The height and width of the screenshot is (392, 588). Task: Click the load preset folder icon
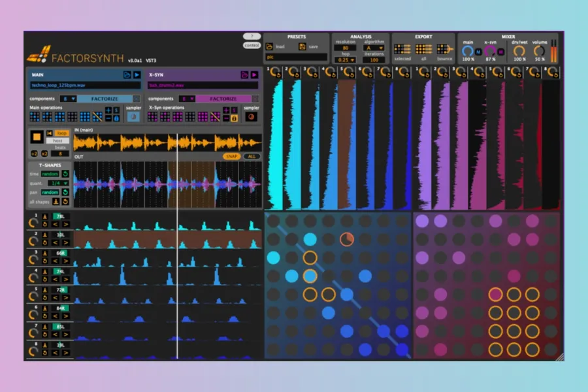click(270, 46)
